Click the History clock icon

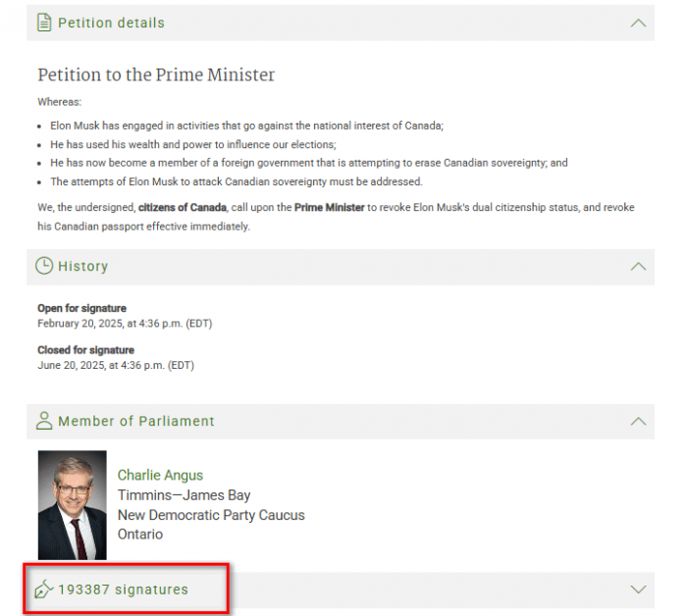pos(44,266)
